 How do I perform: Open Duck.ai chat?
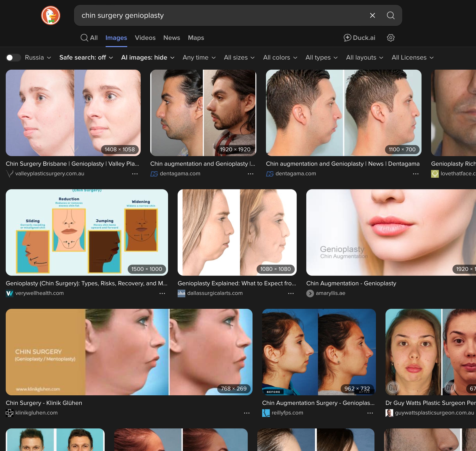(359, 38)
